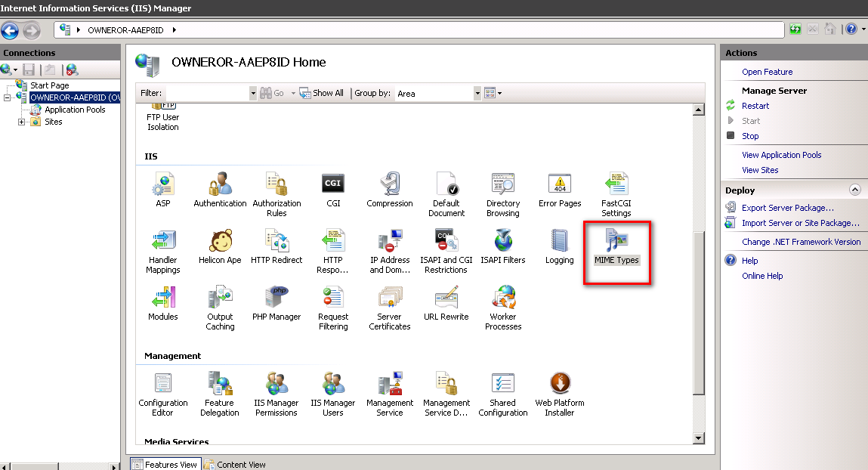The height and width of the screenshot is (470, 868).
Task: Open the Group by Area dropdown
Action: (x=477, y=93)
